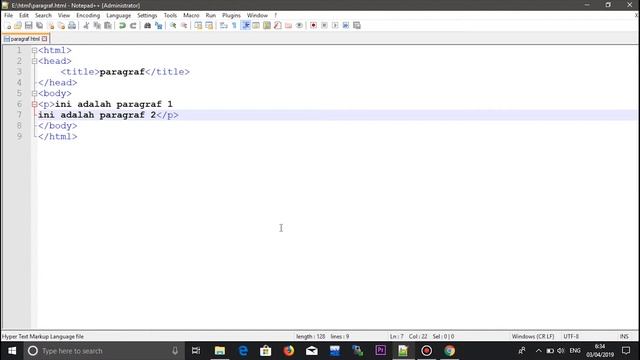Screen dimensions: 640x360
Task: Launch Firefox from the taskbar
Action: tap(289, 351)
